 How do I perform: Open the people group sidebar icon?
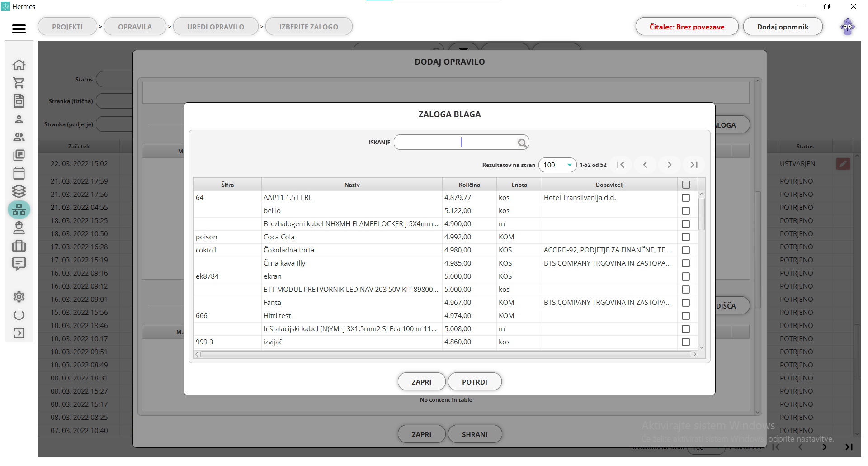coord(19,137)
